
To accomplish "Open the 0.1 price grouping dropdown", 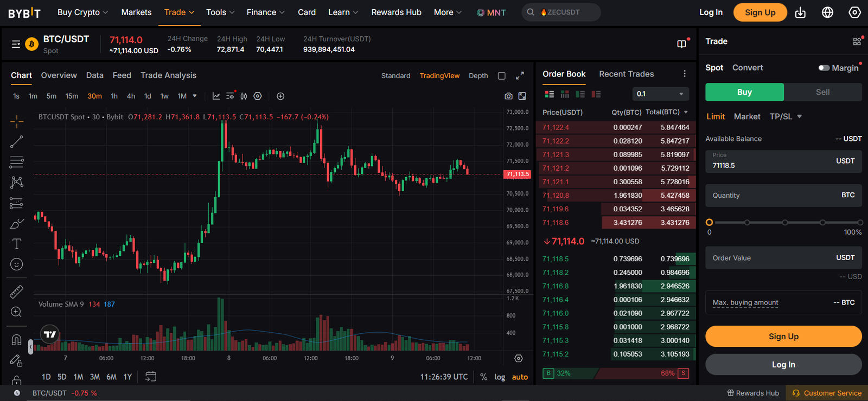I will (661, 94).
